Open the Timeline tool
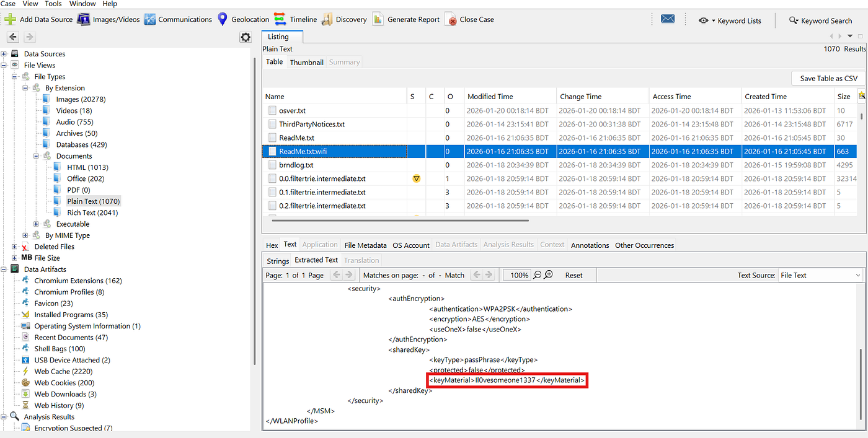Viewport: 868px width, 438px height. [280, 19]
